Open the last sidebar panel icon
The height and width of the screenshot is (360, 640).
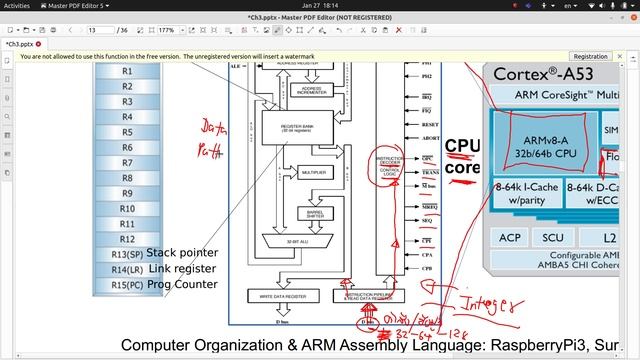click(7, 173)
